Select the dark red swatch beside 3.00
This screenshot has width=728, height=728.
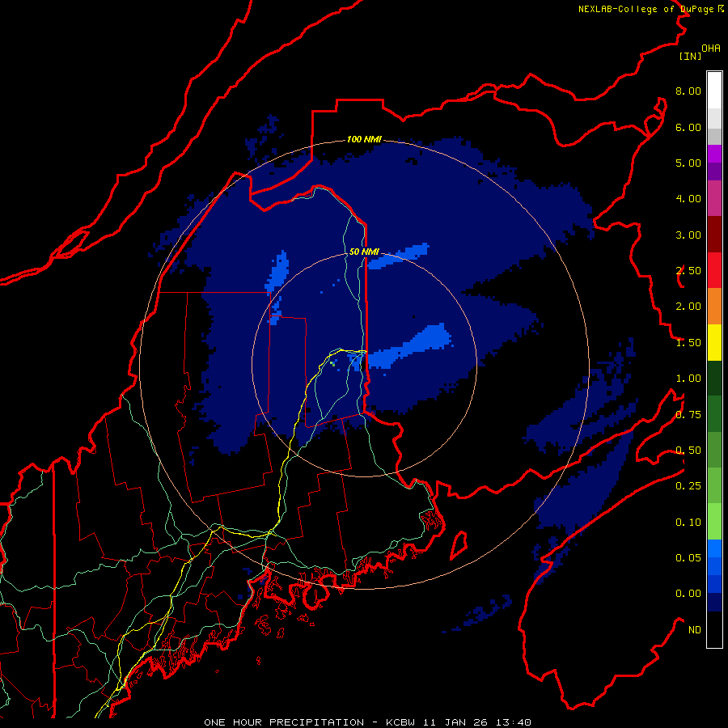point(714,235)
